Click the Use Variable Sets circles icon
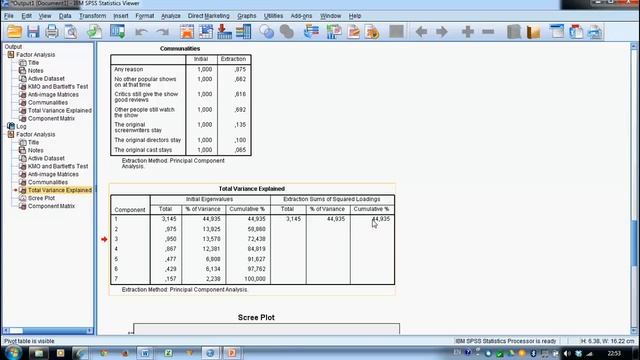 pos(267,32)
